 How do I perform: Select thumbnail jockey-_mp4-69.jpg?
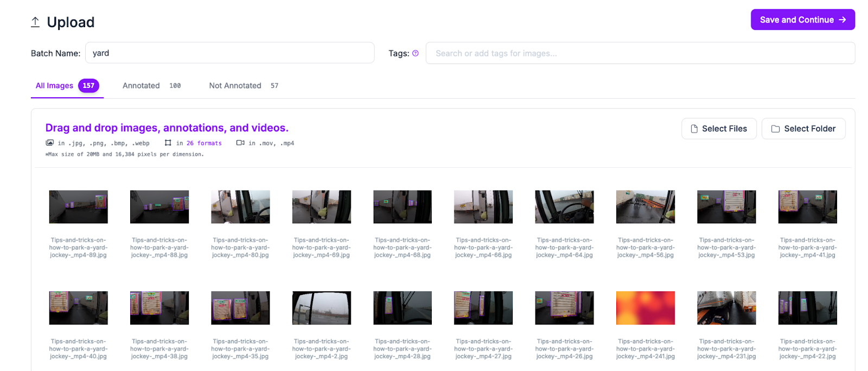(x=322, y=207)
